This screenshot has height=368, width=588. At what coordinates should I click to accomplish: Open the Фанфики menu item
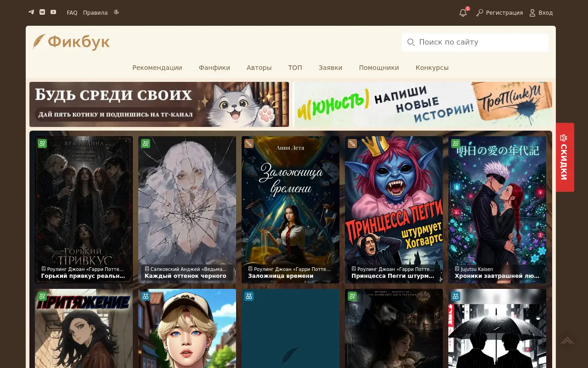coord(215,68)
